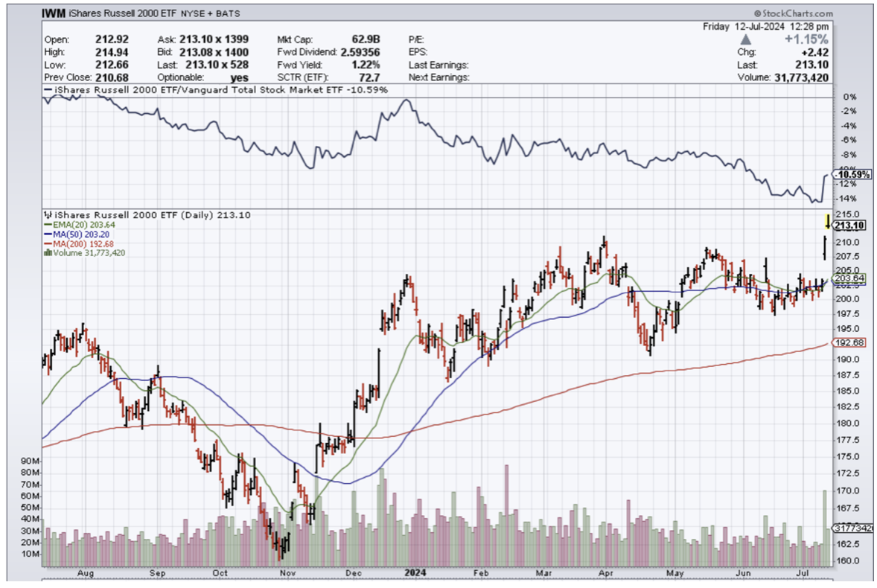Viewport: 877px width, 588px height.
Task: Click the blue MA(50) line swatch in legend
Action: click(x=48, y=234)
